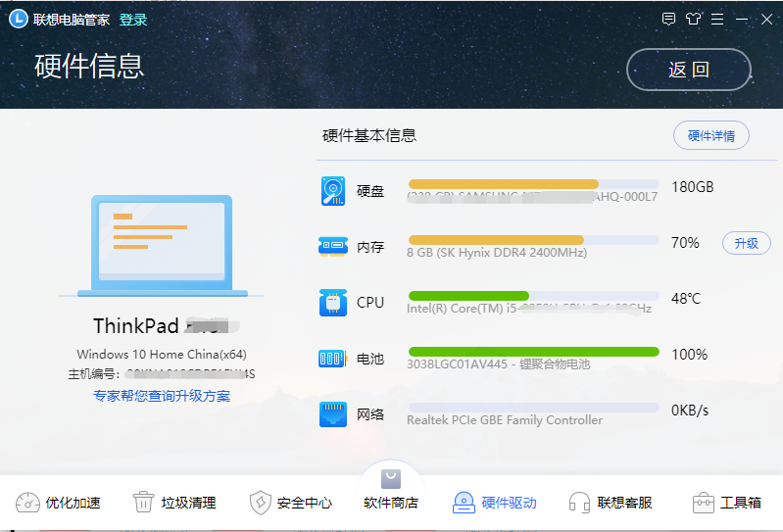Open the 安全中心 tab
The image size is (783, 532).
click(290, 503)
